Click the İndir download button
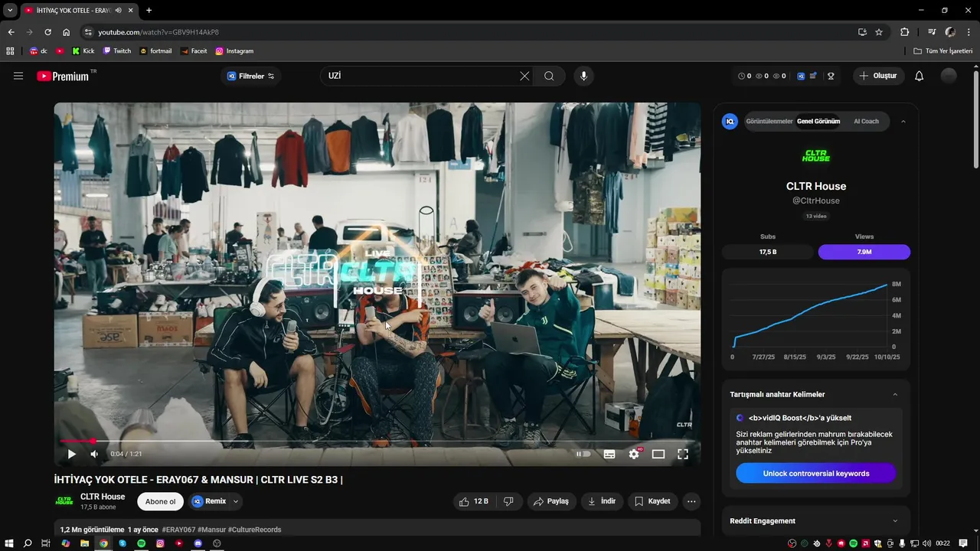The width and height of the screenshot is (980, 551). pos(602,501)
